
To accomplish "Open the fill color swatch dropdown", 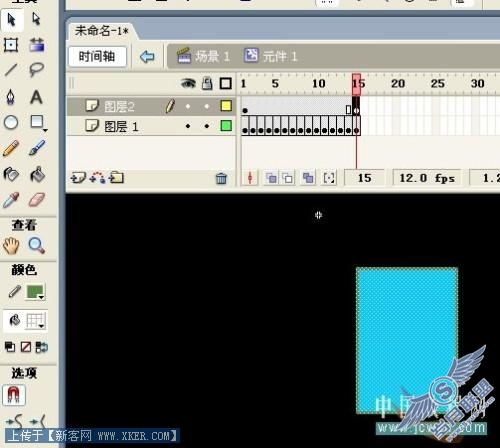I will click(x=36, y=321).
